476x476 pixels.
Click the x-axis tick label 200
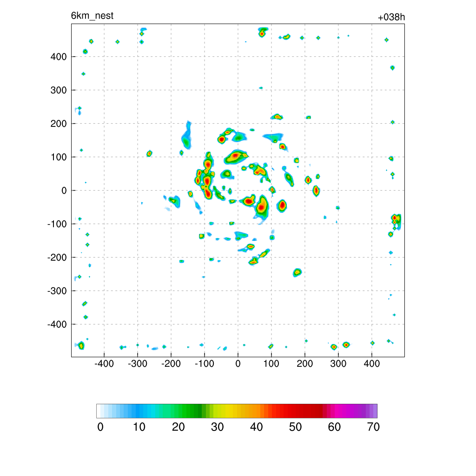tap(305, 364)
